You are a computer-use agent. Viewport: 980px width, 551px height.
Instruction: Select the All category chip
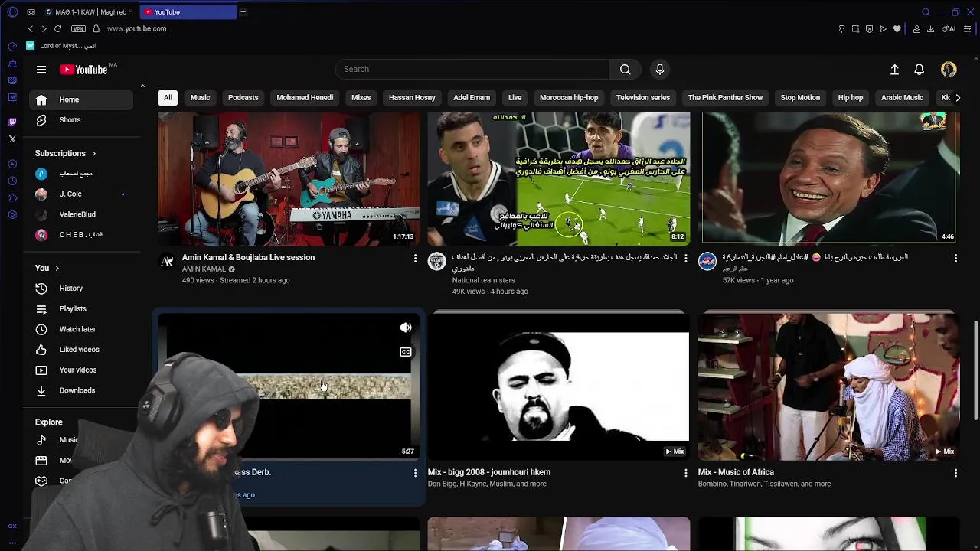click(x=168, y=98)
